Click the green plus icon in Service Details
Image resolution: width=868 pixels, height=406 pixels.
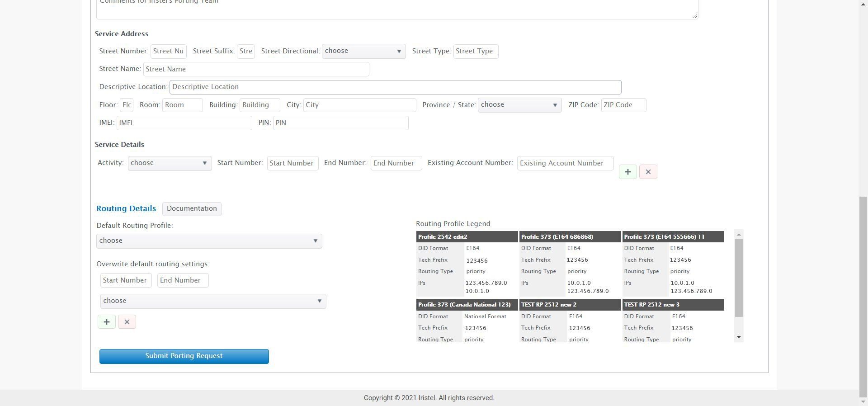click(x=627, y=172)
